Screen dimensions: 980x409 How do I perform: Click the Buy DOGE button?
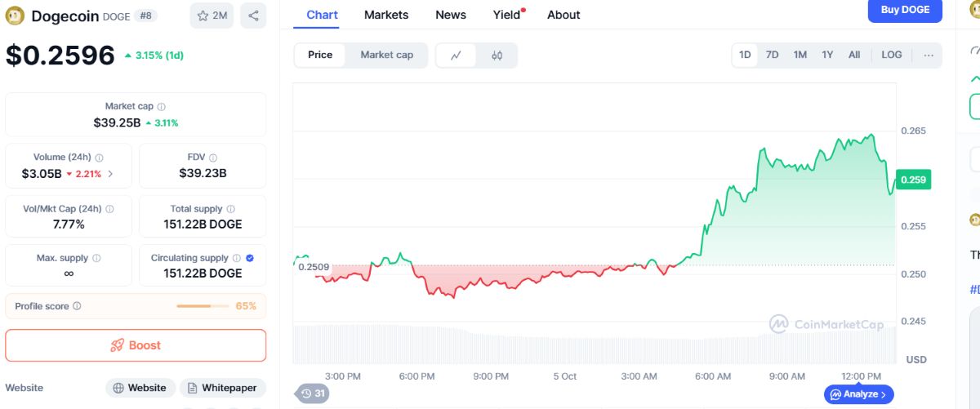coord(905,10)
